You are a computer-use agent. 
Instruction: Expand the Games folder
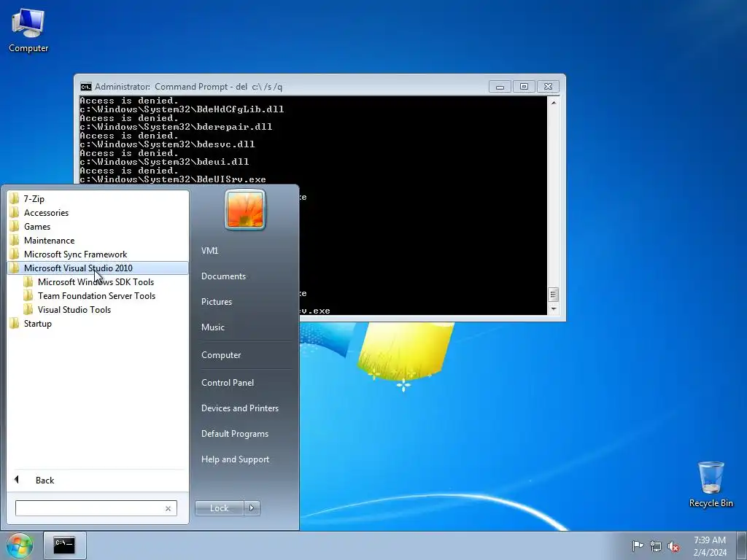pos(98,227)
